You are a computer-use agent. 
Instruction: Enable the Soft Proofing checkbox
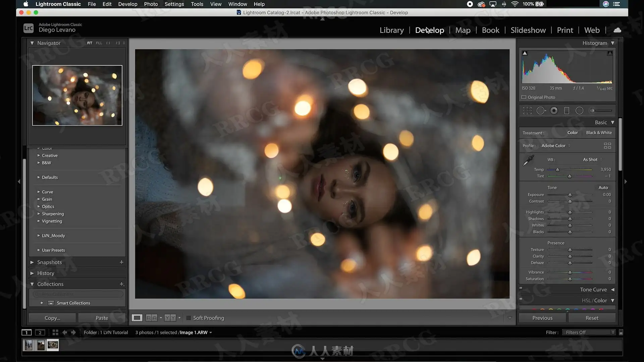[x=189, y=318]
